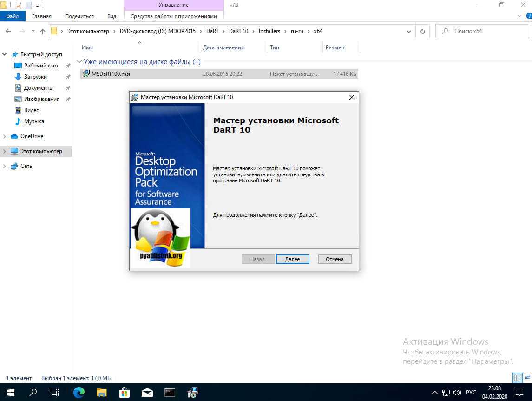The image size is (532, 401).
Task: Click the taskbar search magnifier icon
Action: click(33, 392)
